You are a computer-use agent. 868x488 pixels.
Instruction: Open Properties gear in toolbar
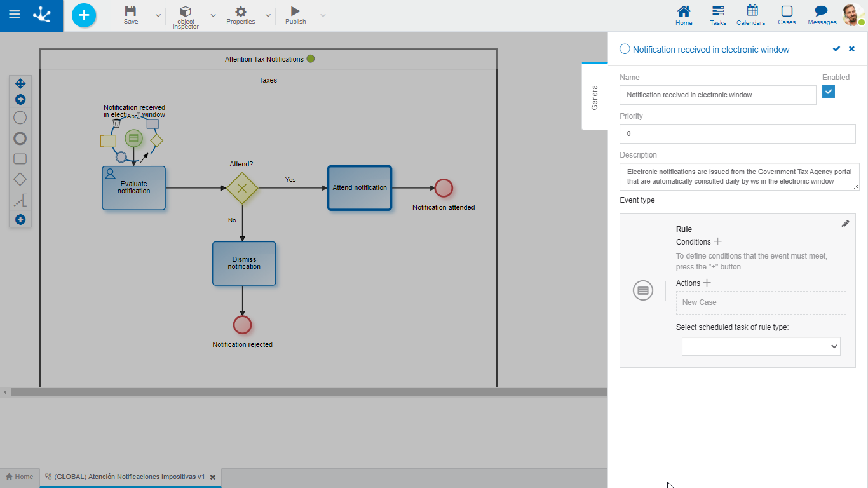[241, 12]
